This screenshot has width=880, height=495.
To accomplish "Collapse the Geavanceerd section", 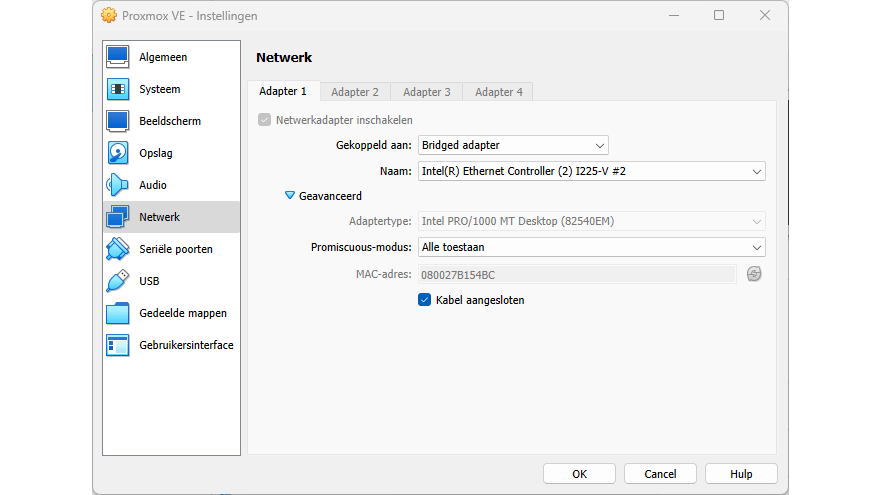I will [x=290, y=197].
